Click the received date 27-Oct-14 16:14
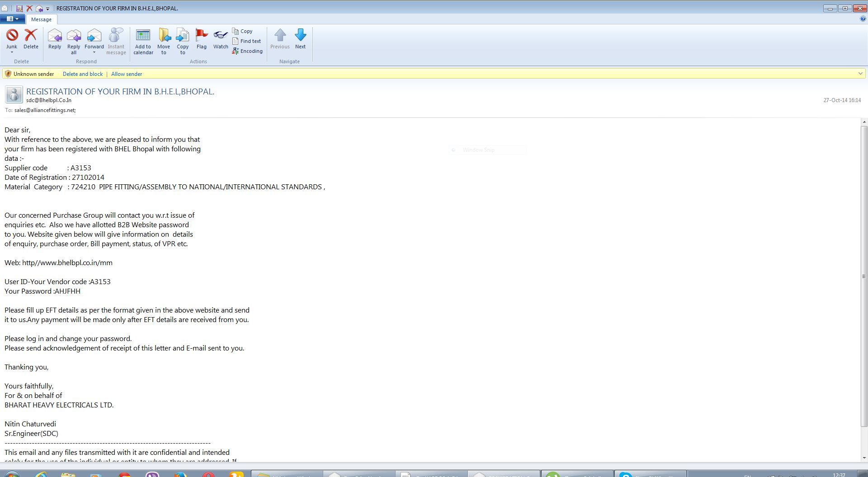 click(842, 100)
